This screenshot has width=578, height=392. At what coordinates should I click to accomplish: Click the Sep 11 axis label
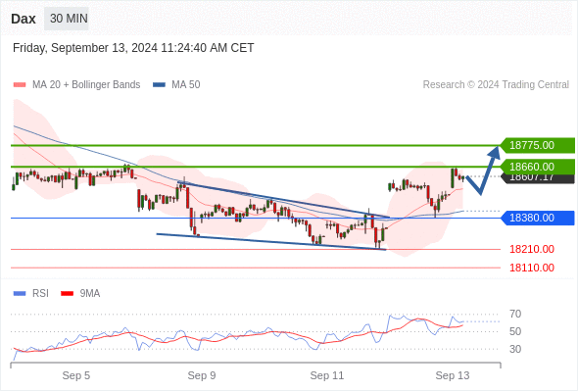(327, 375)
